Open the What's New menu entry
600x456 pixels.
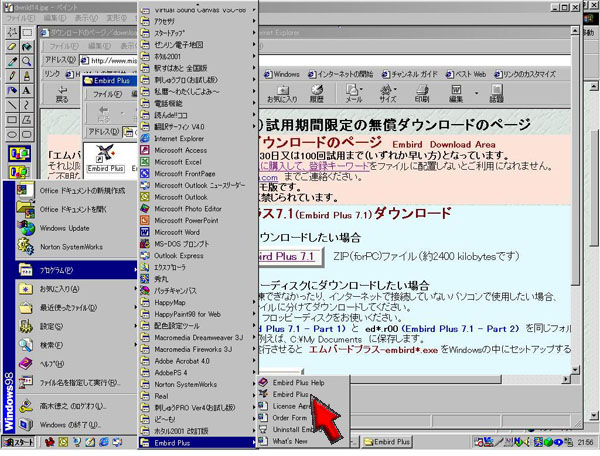tap(290, 441)
